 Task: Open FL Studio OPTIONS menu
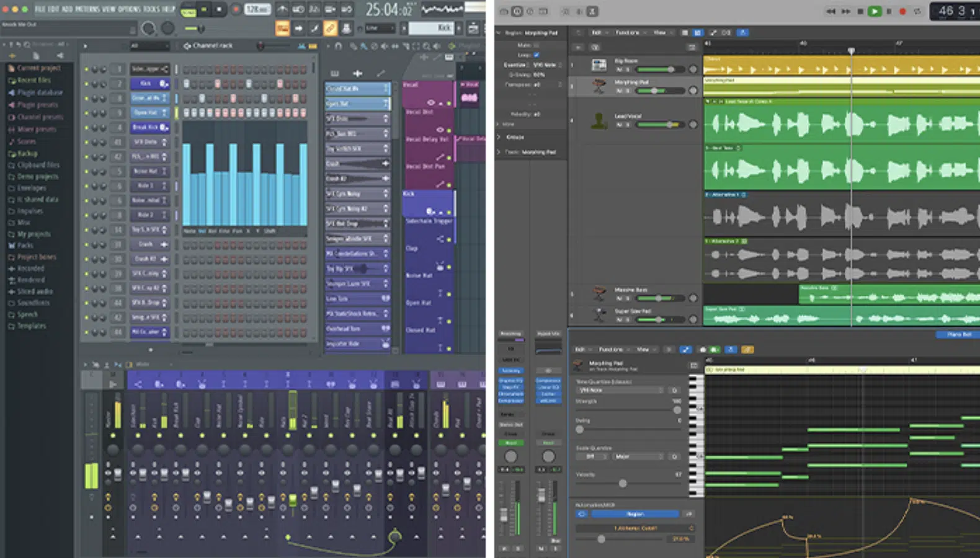(130, 9)
